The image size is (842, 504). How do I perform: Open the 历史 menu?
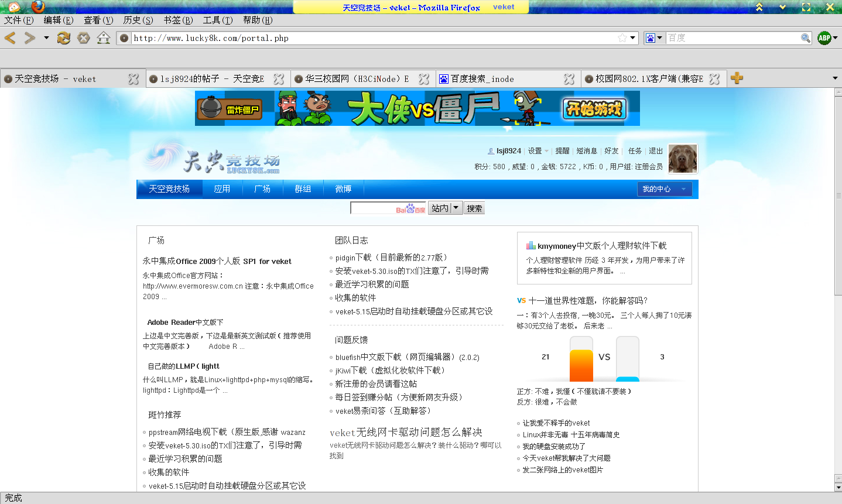tap(138, 20)
